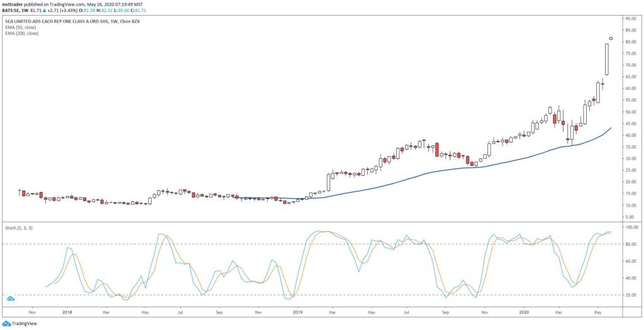
Task: Click the C:81.71 closing price value
Action: pos(139,10)
